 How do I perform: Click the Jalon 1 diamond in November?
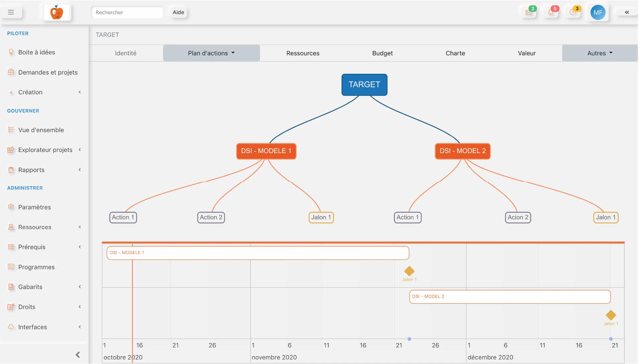point(409,271)
